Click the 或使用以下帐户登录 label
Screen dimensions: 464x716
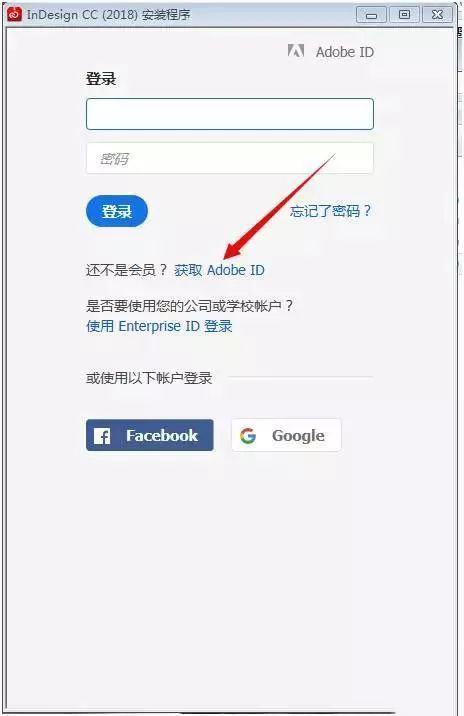149,378
